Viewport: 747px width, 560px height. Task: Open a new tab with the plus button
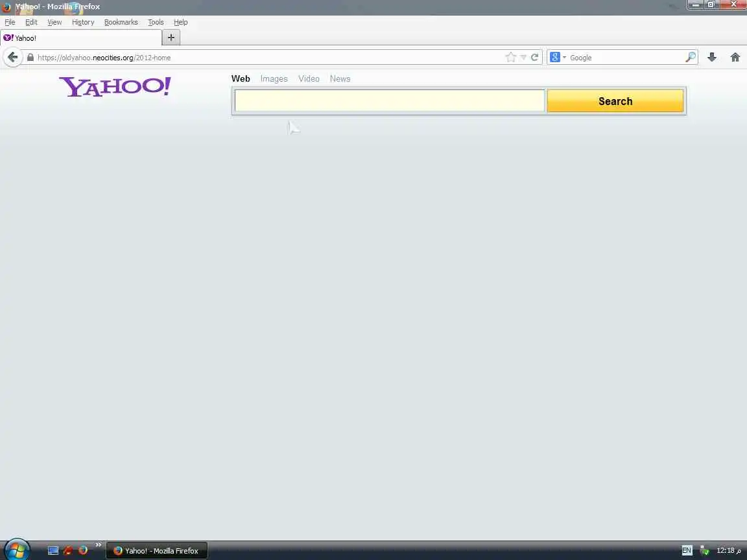[171, 38]
